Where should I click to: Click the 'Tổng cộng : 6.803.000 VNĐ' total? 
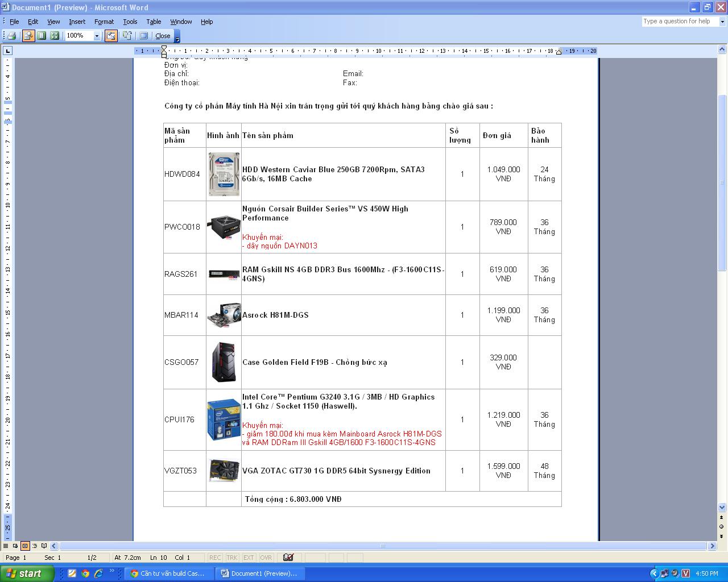point(293,499)
